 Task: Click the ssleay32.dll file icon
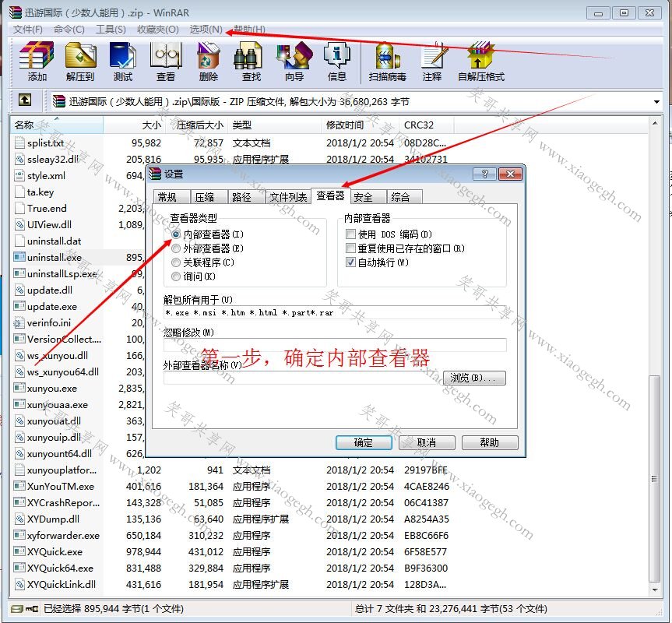19,159
